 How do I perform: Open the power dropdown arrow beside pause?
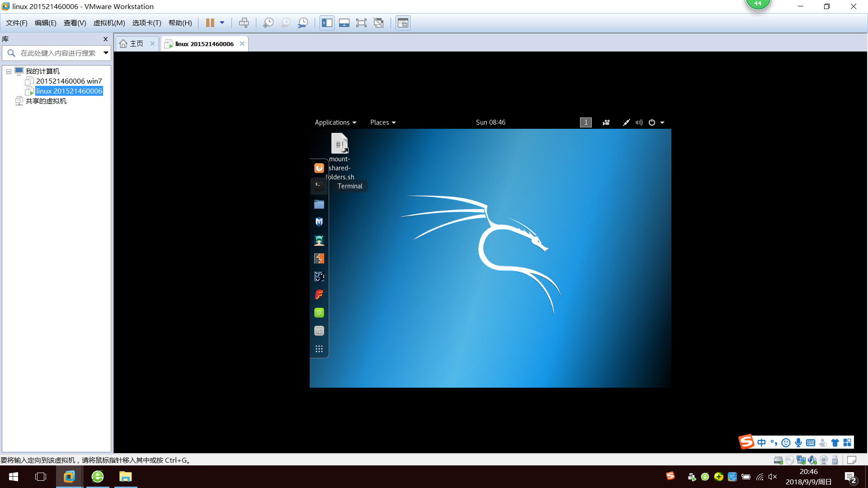[x=222, y=23]
